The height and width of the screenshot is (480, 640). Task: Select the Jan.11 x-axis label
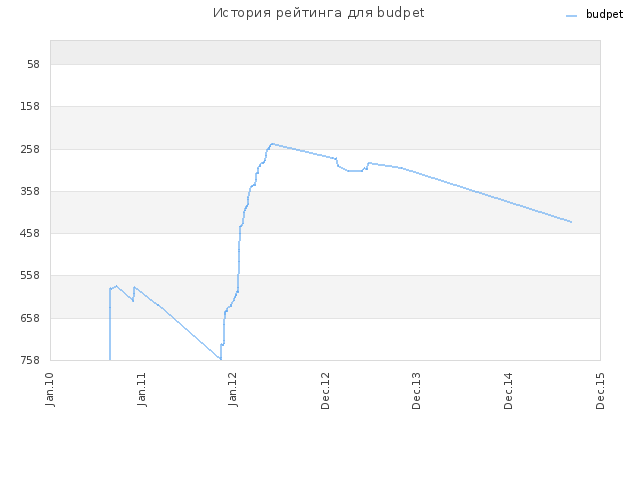click(x=142, y=389)
